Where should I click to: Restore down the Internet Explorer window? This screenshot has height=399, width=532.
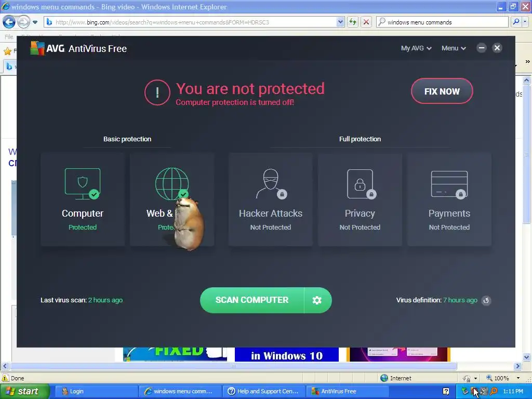pos(513,6)
